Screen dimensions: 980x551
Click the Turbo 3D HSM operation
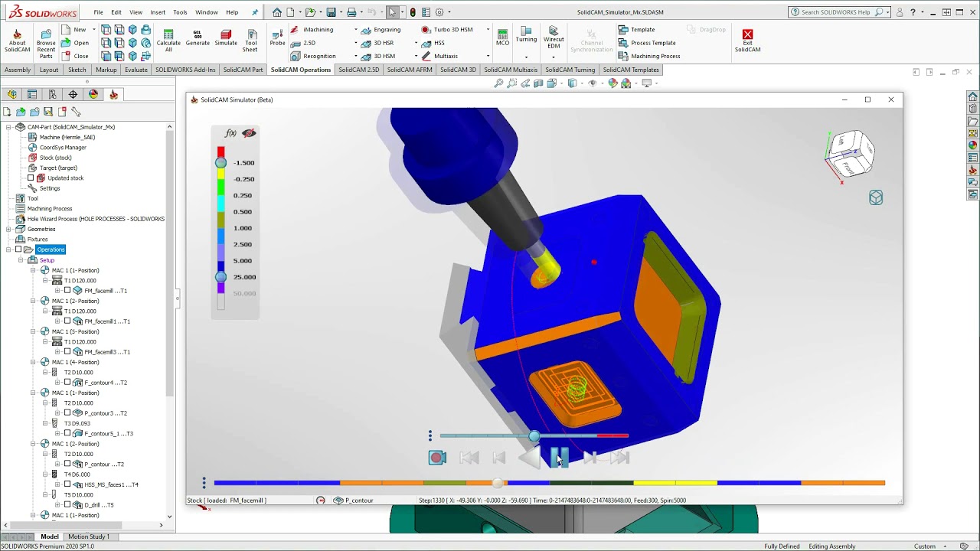447,29
